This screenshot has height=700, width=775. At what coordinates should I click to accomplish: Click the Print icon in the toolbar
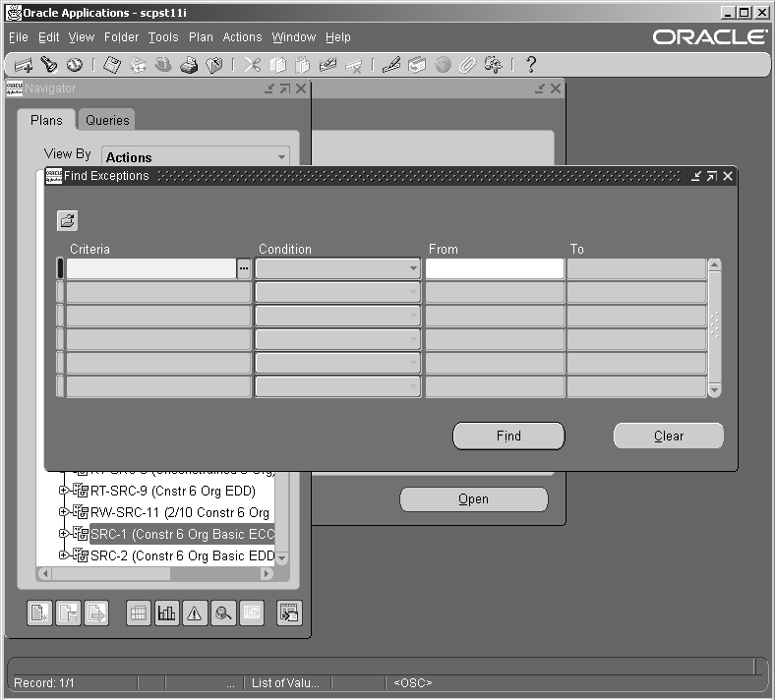189,65
